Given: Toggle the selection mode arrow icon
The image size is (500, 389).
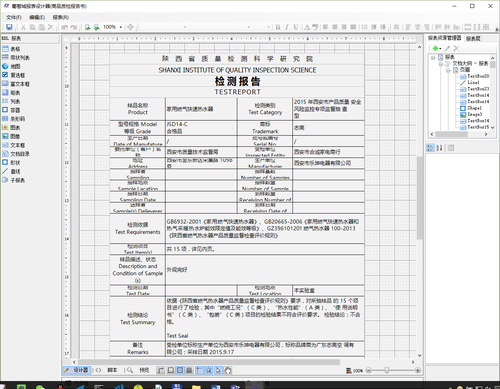Looking at the screenshot, I should point(218,370).
